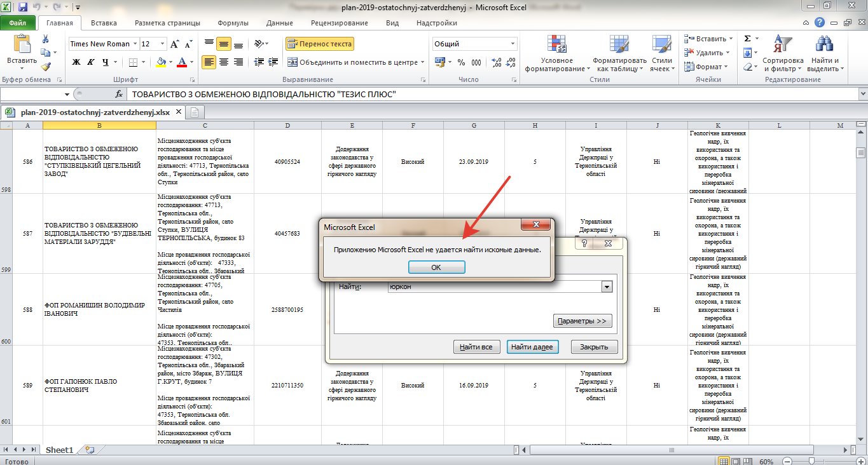Apply bold with the Ж icon
The width and height of the screenshot is (868, 465).
click(x=76, y=62)
